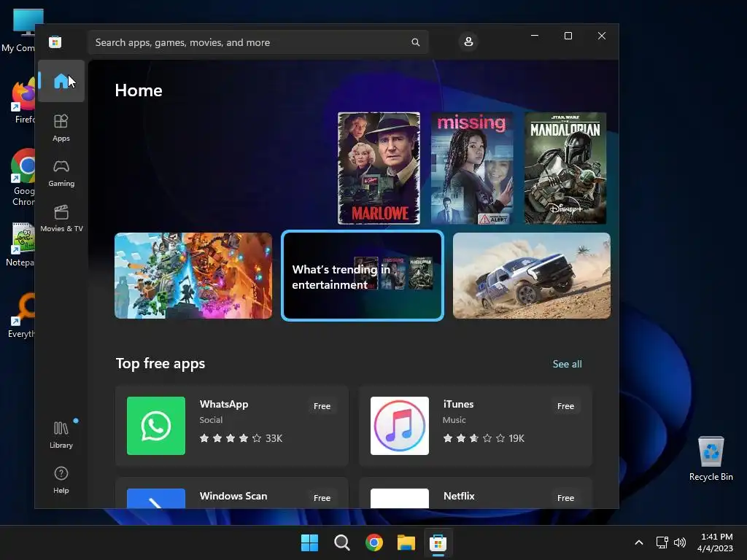The image size is (747, 560).
Task: Select the My Computer desktop icon
Action: coord(24,31)
